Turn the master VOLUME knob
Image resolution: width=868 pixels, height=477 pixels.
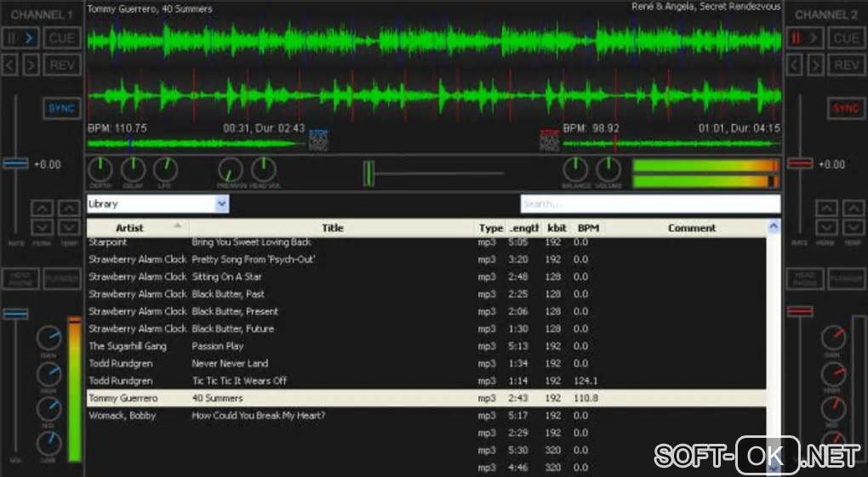tap(608, 170)
